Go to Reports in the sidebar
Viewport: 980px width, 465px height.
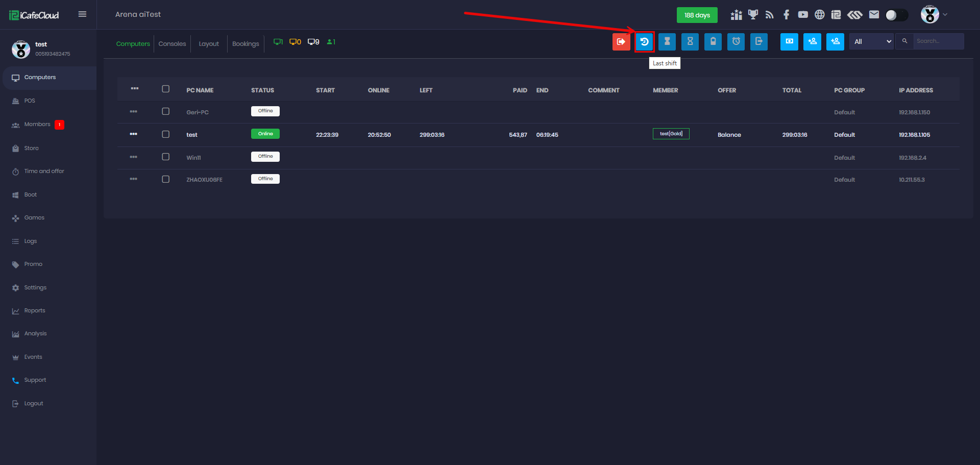35,310
